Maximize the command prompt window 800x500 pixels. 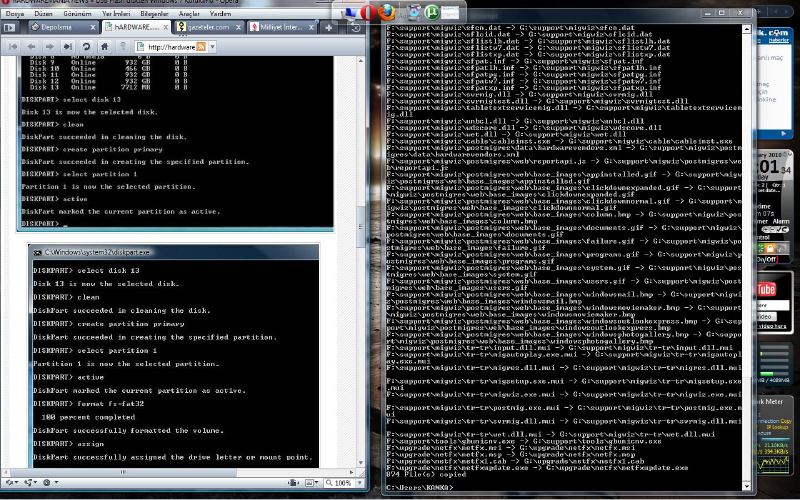pos(721,13)
